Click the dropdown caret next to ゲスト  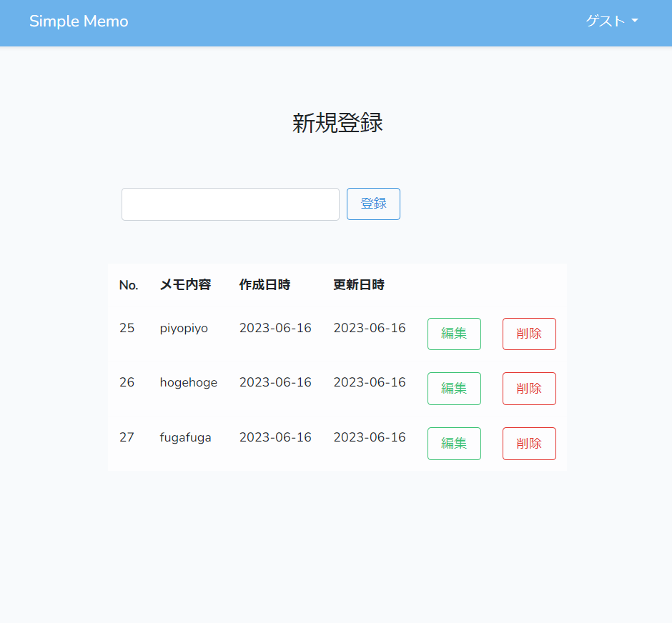pos(635,21)
